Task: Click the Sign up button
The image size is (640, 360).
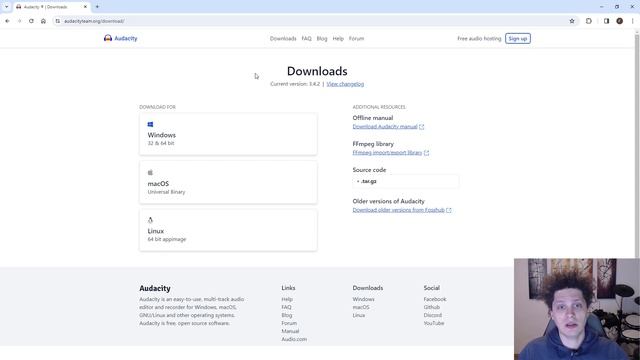Action: [518, 38]
